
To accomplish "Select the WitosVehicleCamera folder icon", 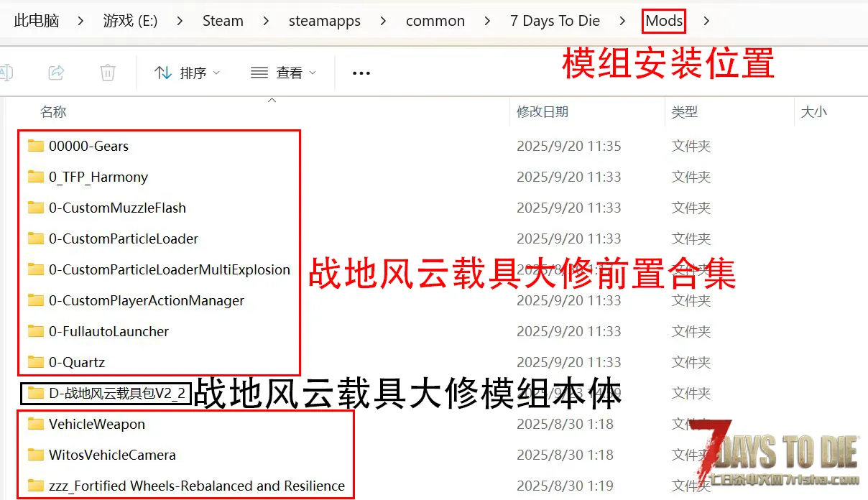I will (36, 455).
